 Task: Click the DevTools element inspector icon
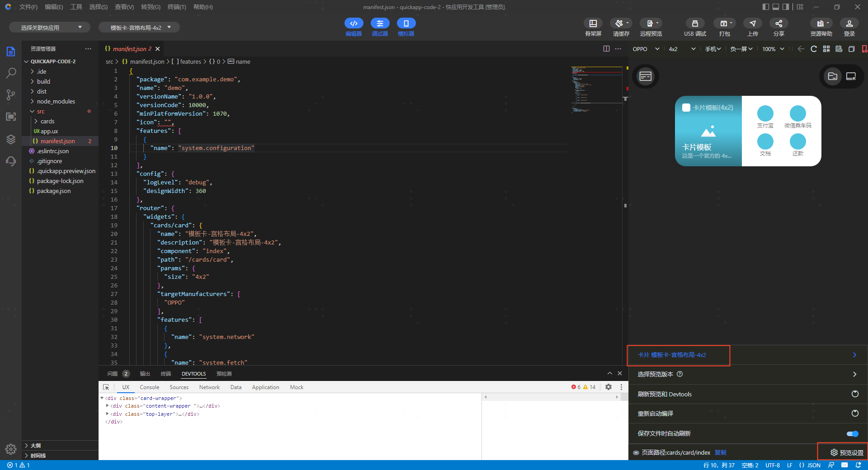point(106,387)
